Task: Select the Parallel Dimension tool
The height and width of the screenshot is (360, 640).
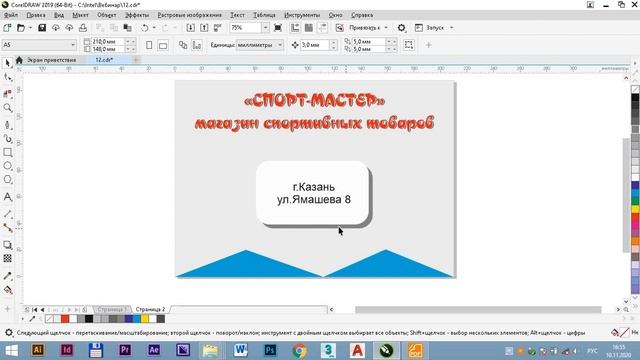Action: click(7, 213)
